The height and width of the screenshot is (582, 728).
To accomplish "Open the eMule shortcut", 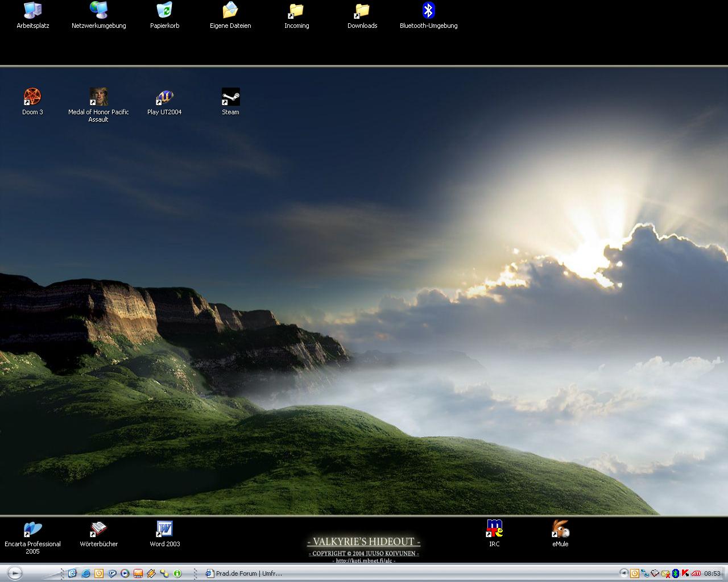I will [x=560, y=529].
